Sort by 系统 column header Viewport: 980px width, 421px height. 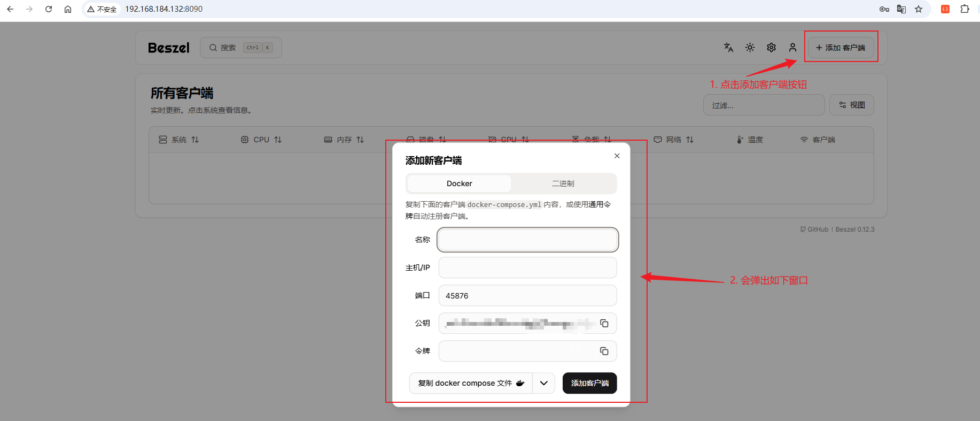[x=179, y=140]
